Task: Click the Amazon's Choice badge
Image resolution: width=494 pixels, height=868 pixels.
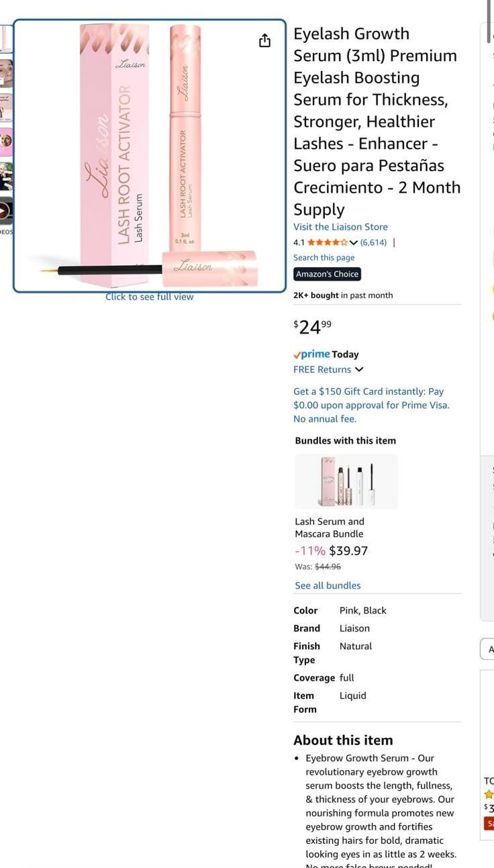Action: click(x=328, y=274)
